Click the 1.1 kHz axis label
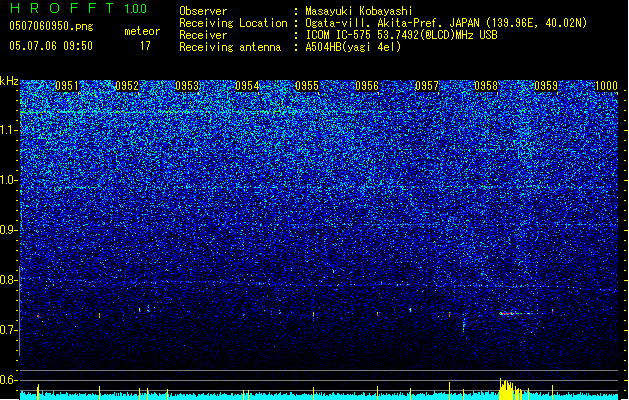 click(x=8, y=130)
